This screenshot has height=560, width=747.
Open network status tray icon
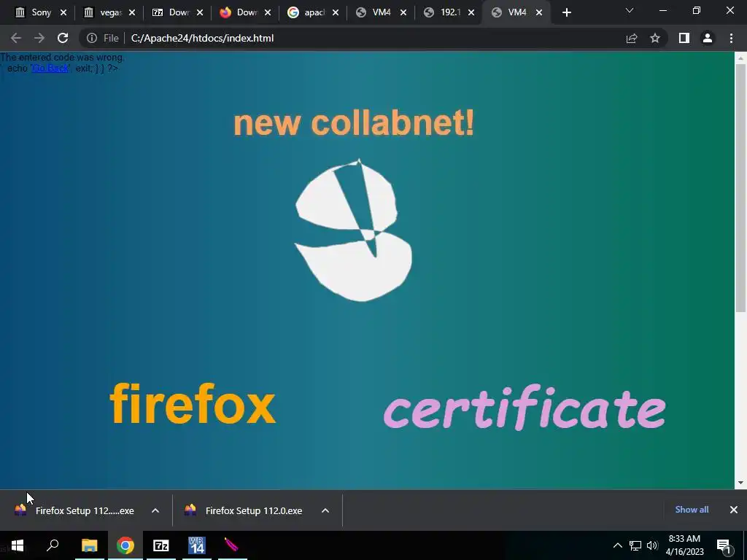(635, 545)
